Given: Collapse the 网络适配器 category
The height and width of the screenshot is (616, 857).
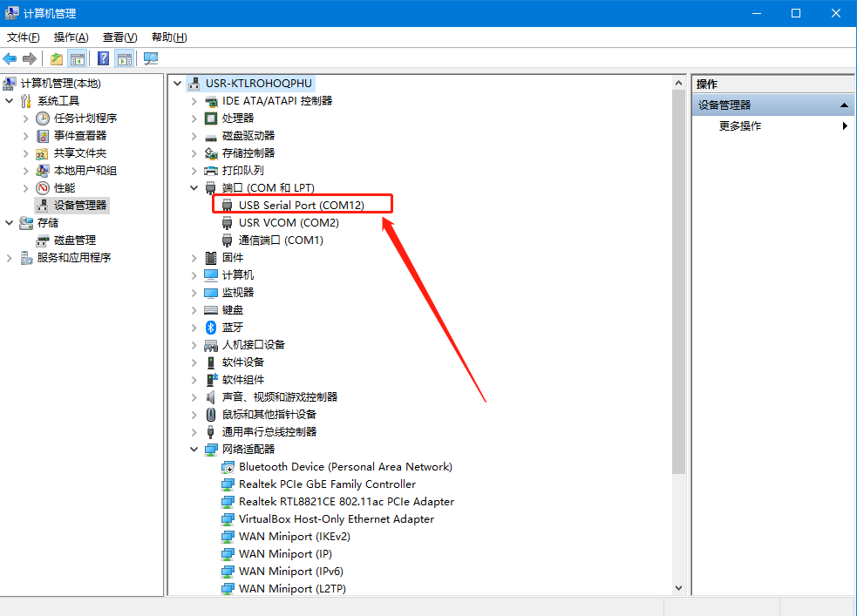Looking at the screenshot, I should point(194,449).
